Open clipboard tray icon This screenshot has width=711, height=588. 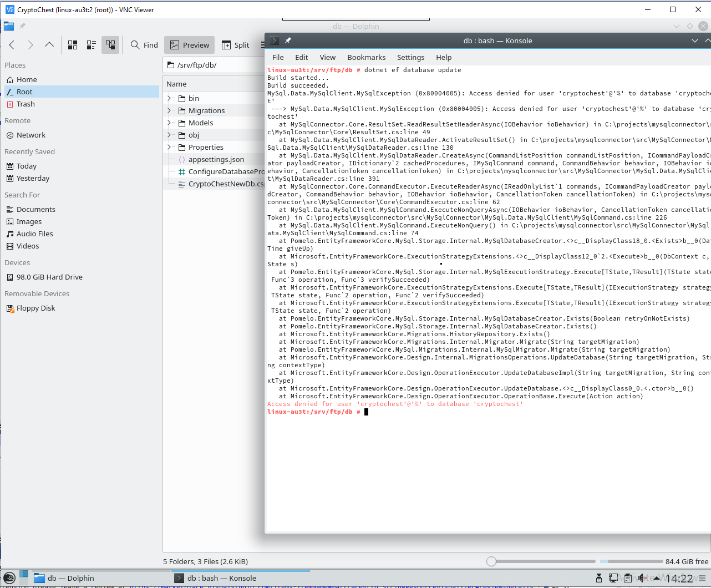628,578
